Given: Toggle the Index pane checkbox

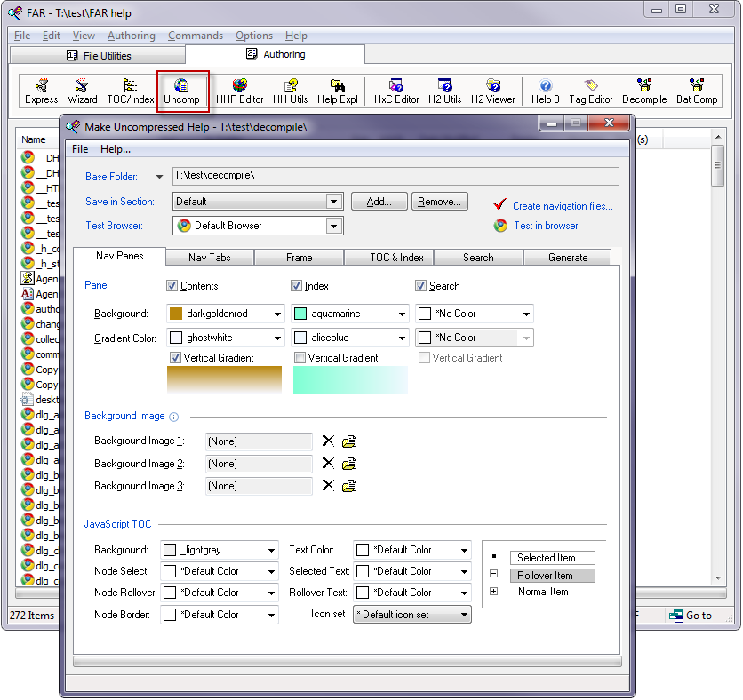Looking at the screenshot, I should tap(297, 286).
